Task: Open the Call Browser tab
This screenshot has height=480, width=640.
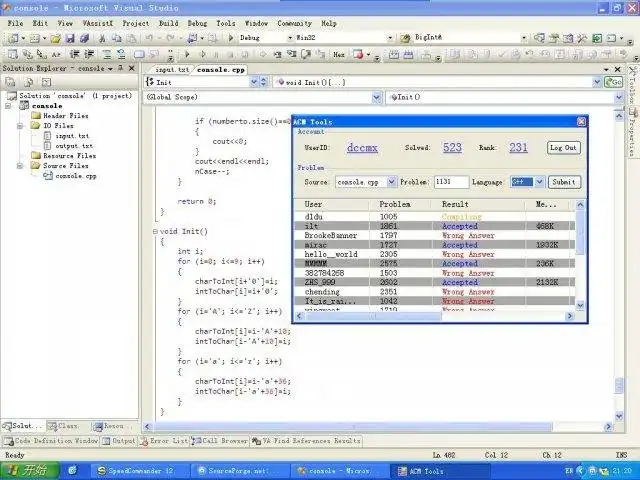Action: (220, 441)
